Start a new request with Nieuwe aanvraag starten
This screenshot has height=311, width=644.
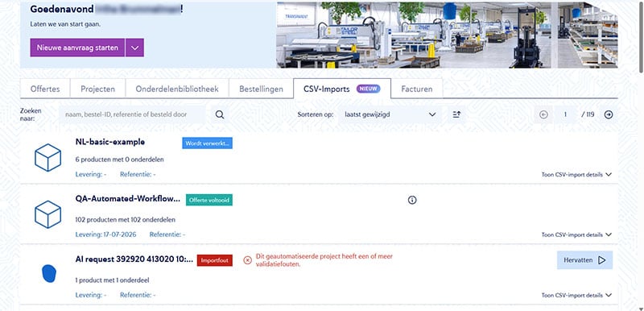coord(77,48)
